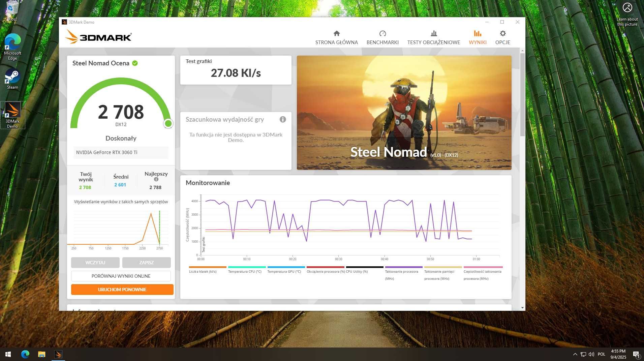Click the Wczytaj button
Screen dimensions: 644x361
click(95, 263)
